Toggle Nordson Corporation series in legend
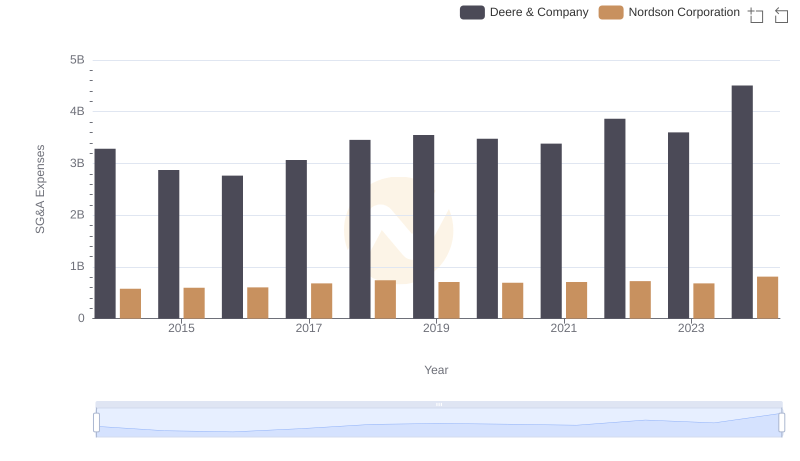 tap(669, 12)
